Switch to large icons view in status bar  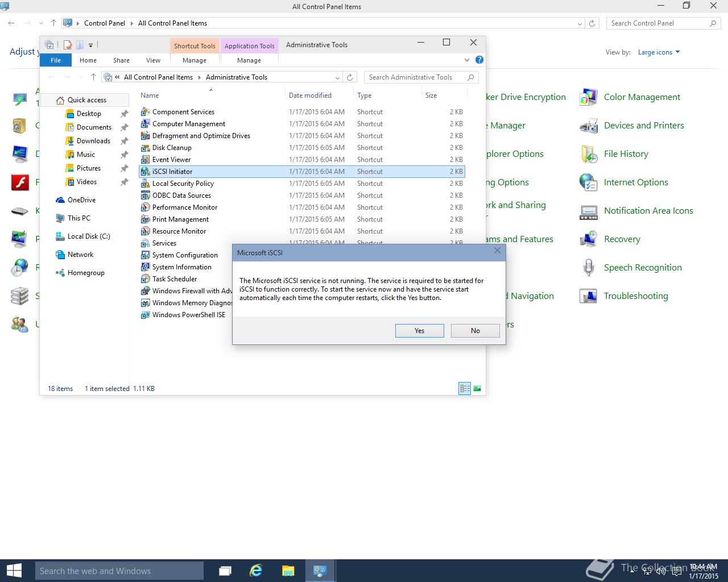click(x=477, y=389)
